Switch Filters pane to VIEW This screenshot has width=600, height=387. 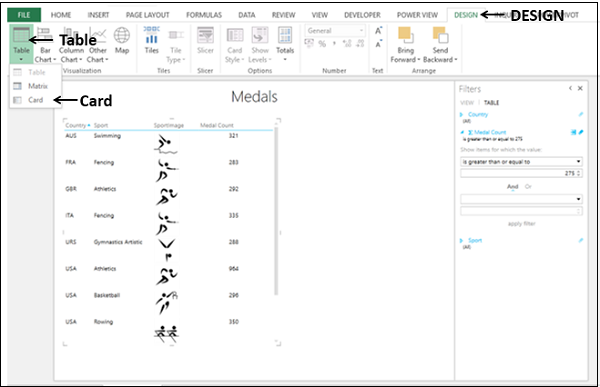(467, 103)
